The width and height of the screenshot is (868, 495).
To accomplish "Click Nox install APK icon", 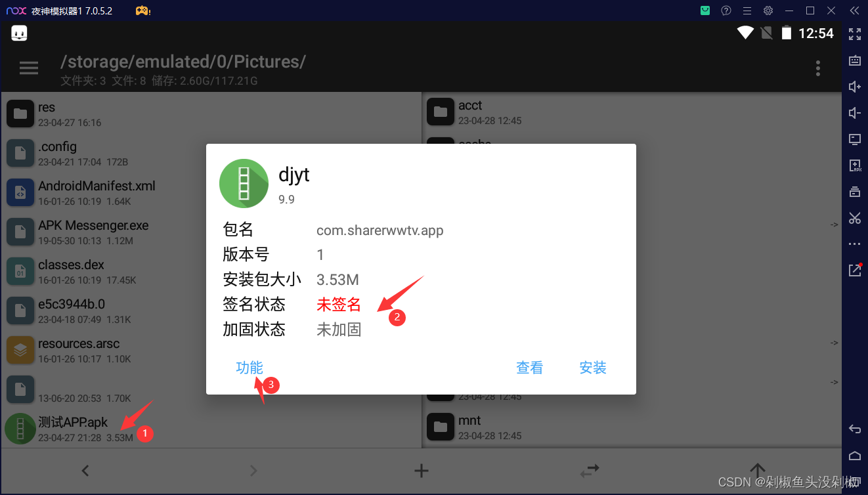I will (855, 165).
